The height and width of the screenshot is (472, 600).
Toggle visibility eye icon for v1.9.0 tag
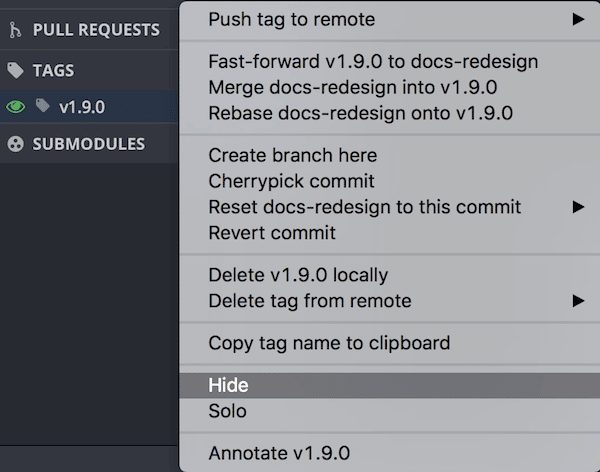(x=15, y=107)
